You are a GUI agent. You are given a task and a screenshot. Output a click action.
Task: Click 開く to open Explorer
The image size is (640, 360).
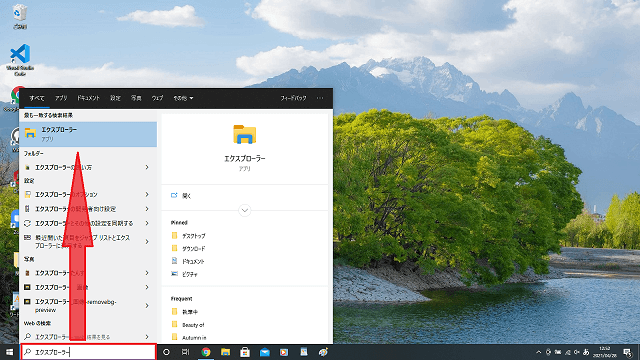[x=187, y=196]
